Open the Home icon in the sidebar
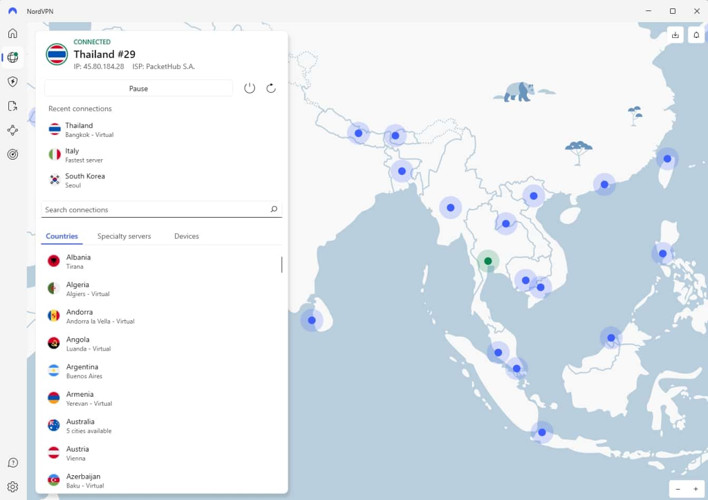The image size is (708, 500). click(13, 33)
